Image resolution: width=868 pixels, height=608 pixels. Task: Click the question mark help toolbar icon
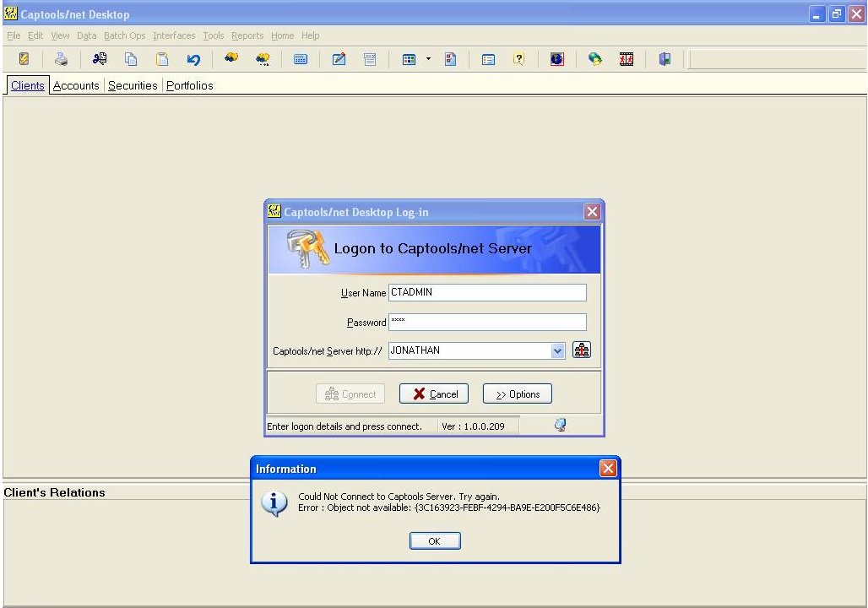519,59
